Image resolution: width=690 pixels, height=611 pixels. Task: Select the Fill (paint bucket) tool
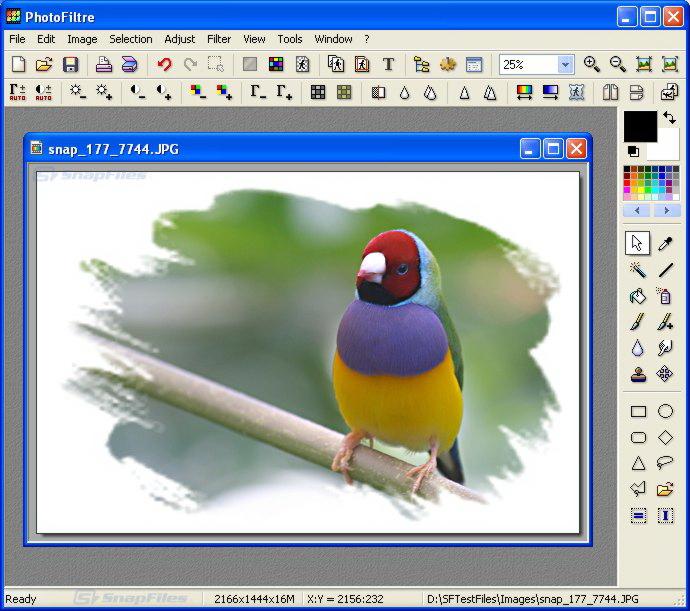(x=638, y=296)
